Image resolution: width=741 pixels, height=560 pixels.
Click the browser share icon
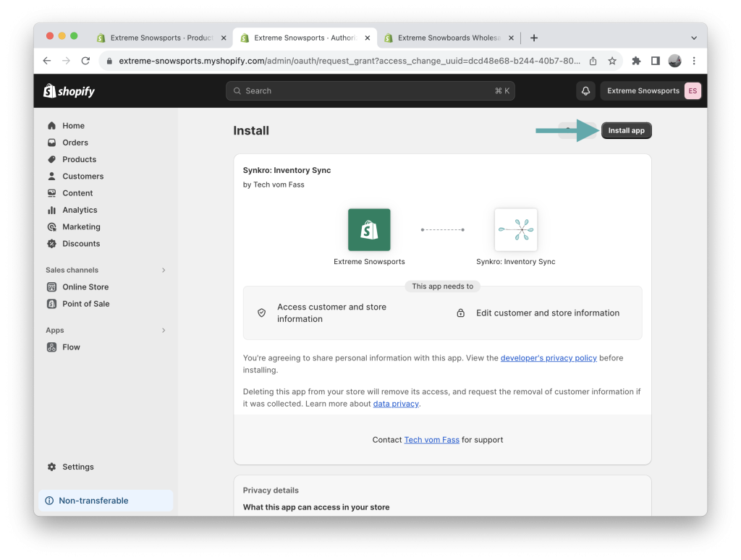pos(593,61)
